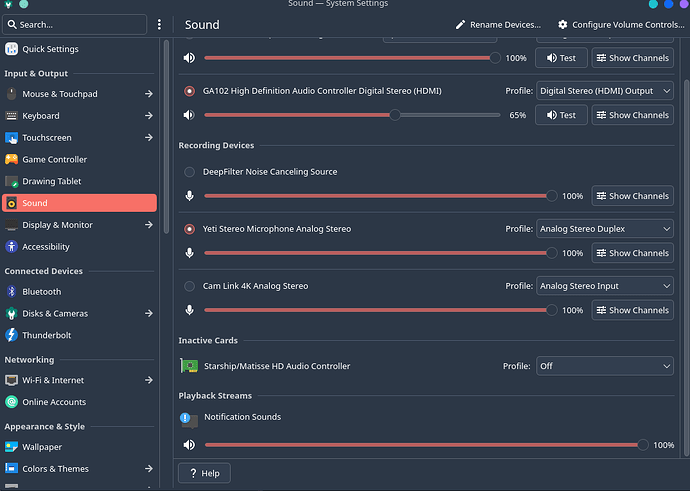Viewport: 690px width, 491px height.
Task: Expand Mouse & Touchpad arrow
Action: (x=149, y=94)
